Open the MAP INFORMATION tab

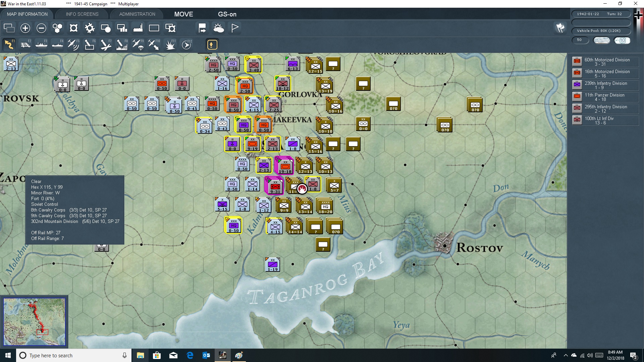(x=27, y=14)
